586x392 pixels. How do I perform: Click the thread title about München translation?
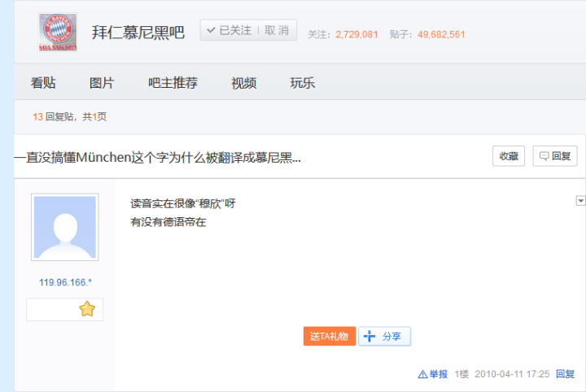coord(158,157)
